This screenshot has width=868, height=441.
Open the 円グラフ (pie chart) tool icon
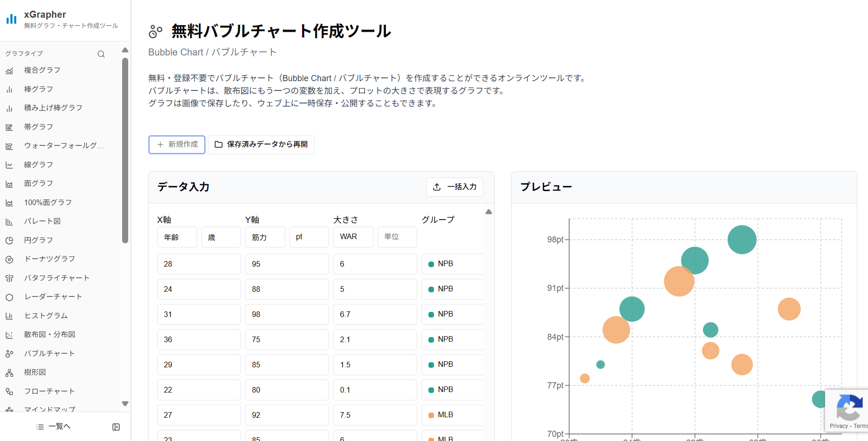pos(10,240)
